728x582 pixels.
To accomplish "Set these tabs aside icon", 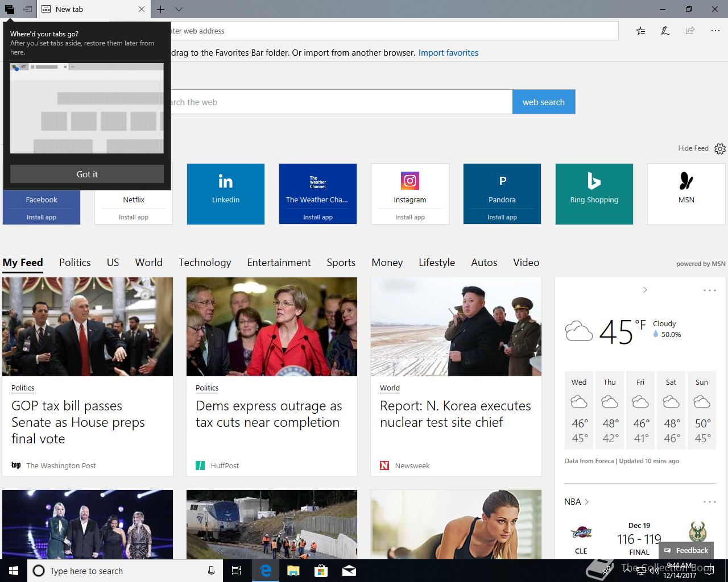I will 27,9.
